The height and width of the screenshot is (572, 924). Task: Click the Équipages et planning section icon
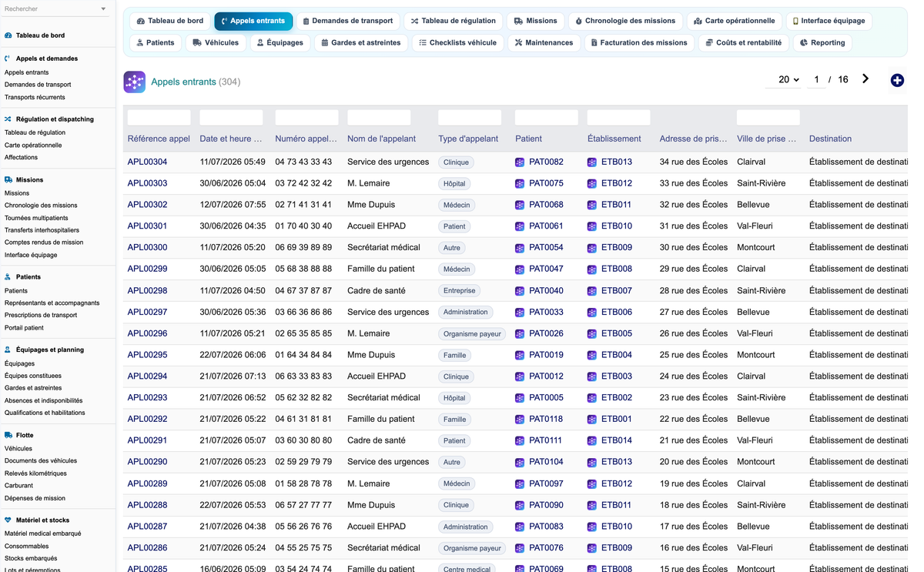pyautogui.click(x=8, y=350)
